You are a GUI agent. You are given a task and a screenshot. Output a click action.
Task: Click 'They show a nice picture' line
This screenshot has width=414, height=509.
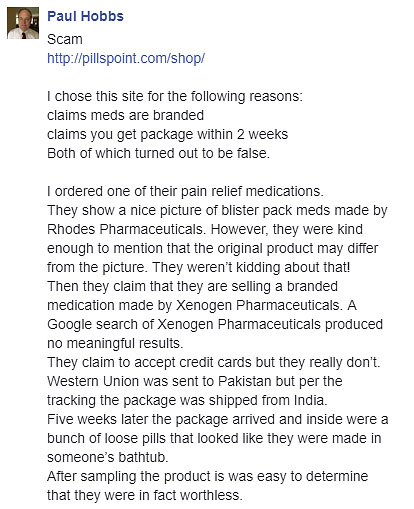coord(217,211)
